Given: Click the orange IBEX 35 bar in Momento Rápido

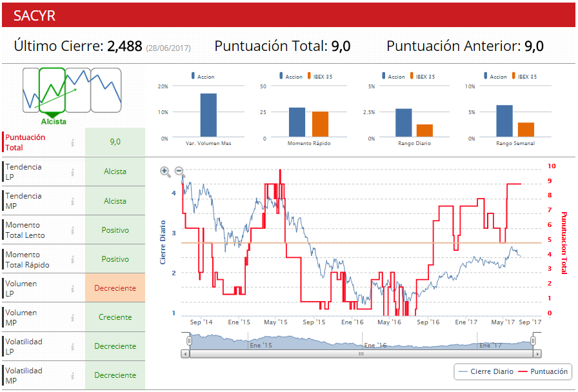Looking at the screenshot, I should (x=321, y=124).
